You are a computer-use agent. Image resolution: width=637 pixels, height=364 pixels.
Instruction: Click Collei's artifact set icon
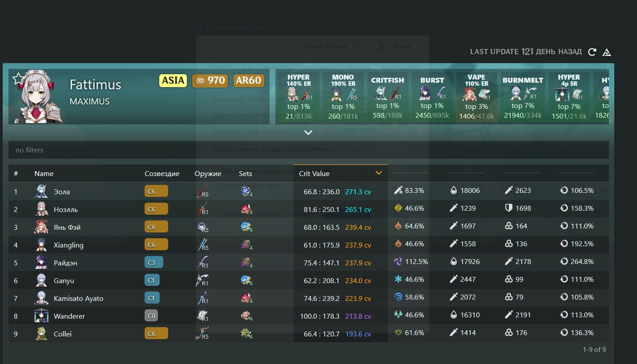(246, 333)
